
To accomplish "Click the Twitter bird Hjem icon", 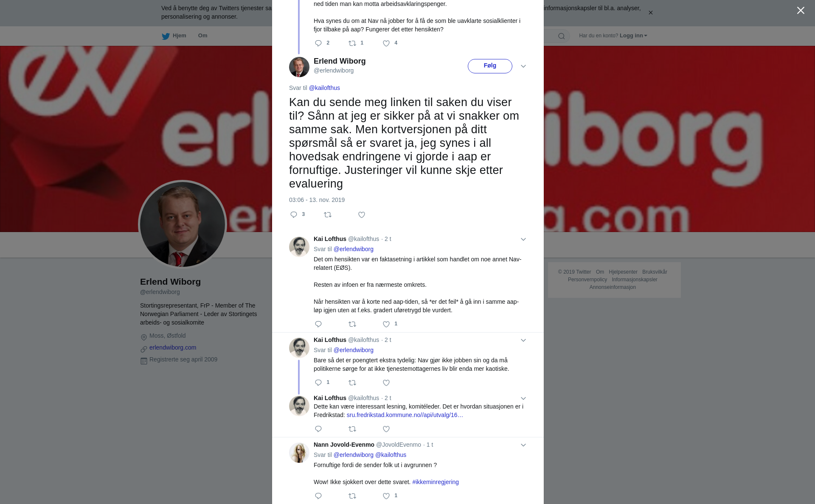I will click(x=166, y=36).
